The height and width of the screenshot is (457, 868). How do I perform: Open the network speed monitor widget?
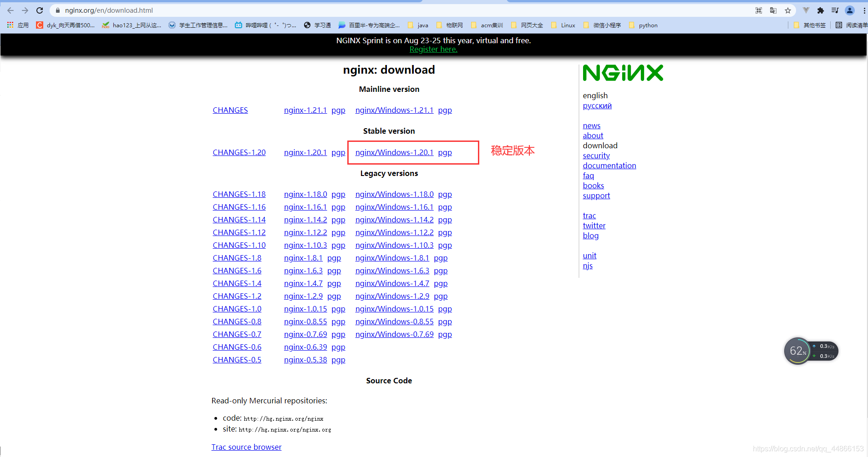pyautogui.click(x=811, y=351)
